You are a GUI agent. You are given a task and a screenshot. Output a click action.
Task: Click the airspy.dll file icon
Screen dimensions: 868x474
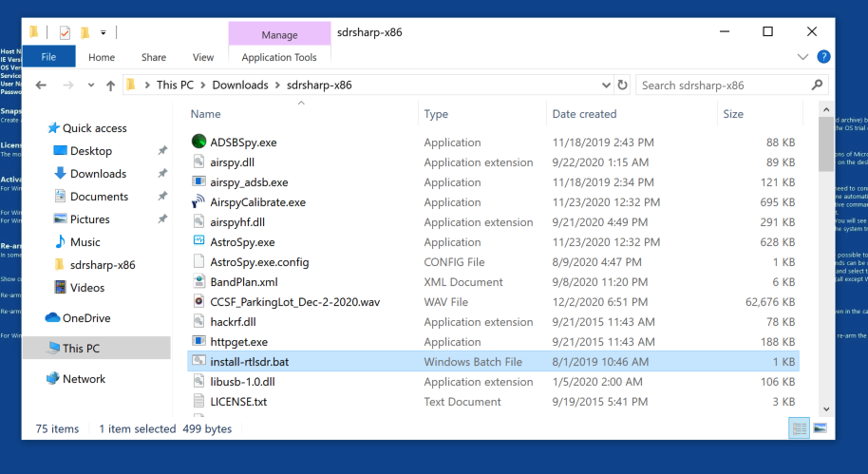198,161
